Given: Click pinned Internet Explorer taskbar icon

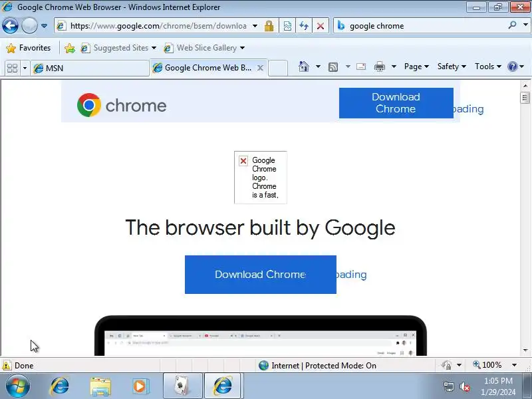Looking at the screenshot, I should (x=59, y=386).
